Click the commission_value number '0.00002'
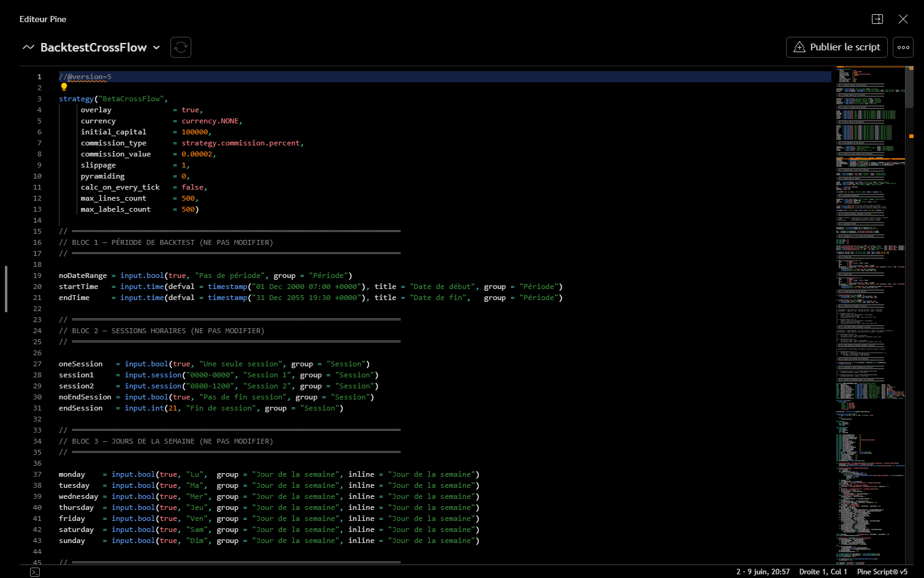This screenshot has height=578, width=924. pos(197,154)
